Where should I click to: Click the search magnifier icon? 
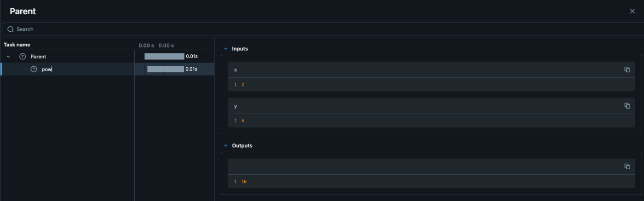[x=11, y=29]
